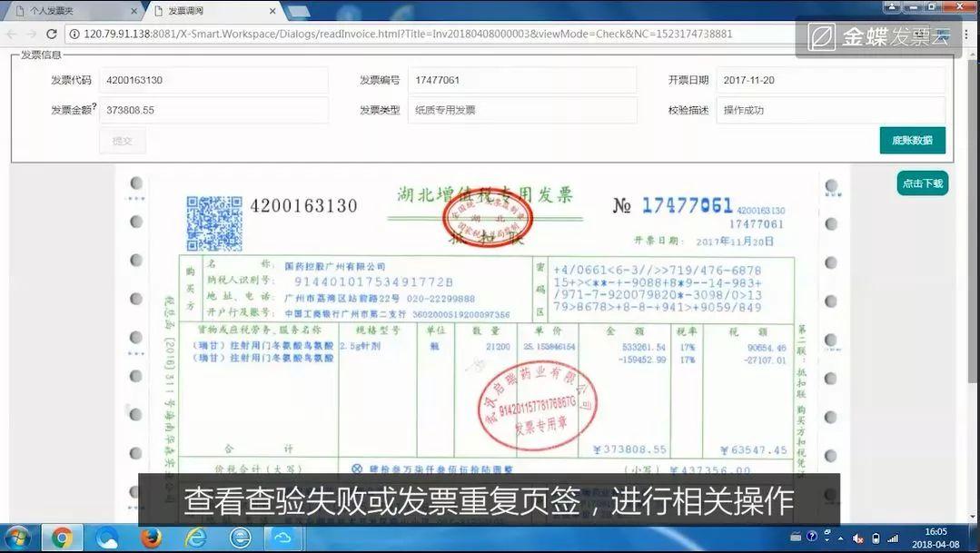Click the 发票代码 field showing 4200163130
Image resolution: width=980 pixels, height=553 pixels.
coord(213,80)
